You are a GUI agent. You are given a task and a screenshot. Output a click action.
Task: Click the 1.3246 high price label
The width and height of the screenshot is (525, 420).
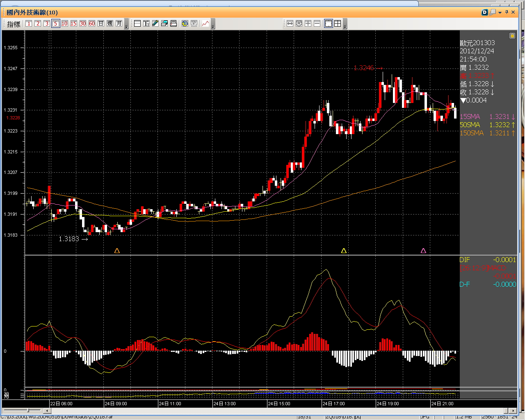(x=364, y=68)
